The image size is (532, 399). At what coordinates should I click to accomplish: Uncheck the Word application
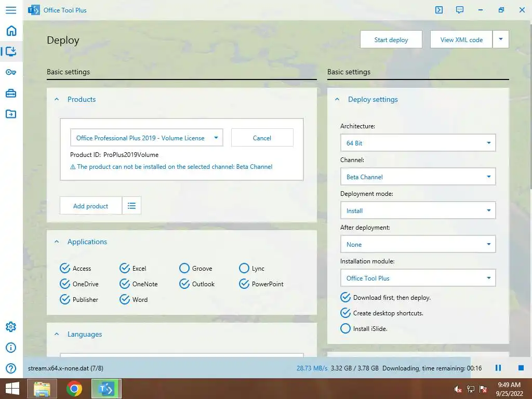[134, 299]
